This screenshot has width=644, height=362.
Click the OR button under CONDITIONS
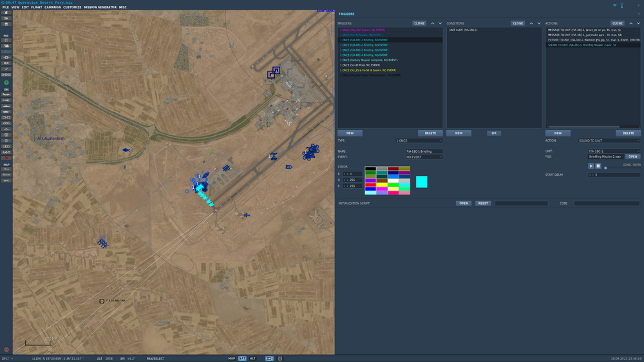tap(494, 133)
